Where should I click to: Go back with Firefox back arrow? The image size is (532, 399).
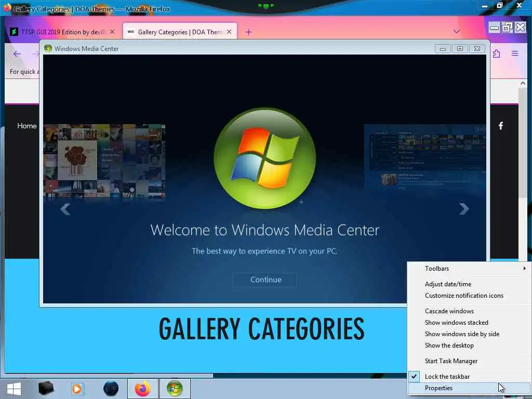(17, 54)
